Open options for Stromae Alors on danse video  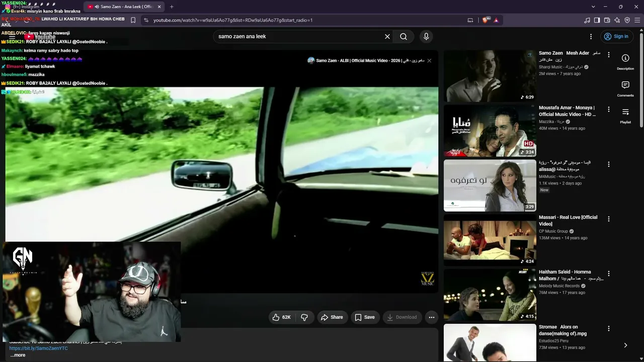point(609,329)
